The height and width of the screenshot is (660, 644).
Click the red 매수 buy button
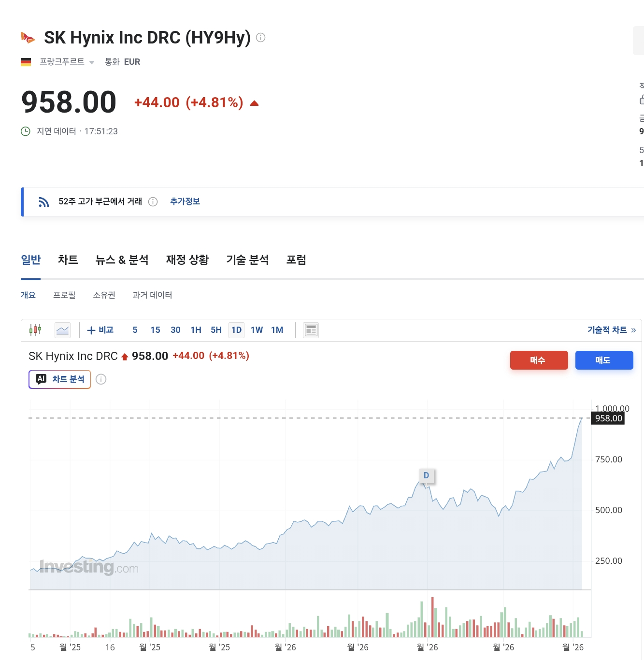click(539, 360)
